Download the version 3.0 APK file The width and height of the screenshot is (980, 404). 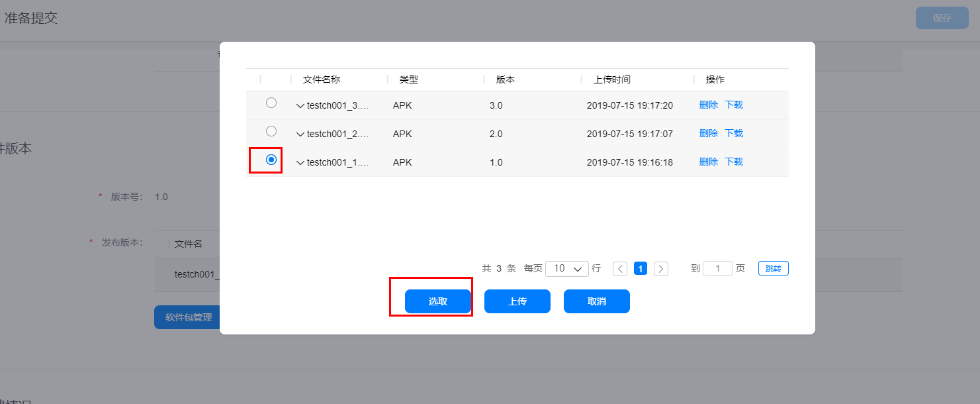pos(734,105)
